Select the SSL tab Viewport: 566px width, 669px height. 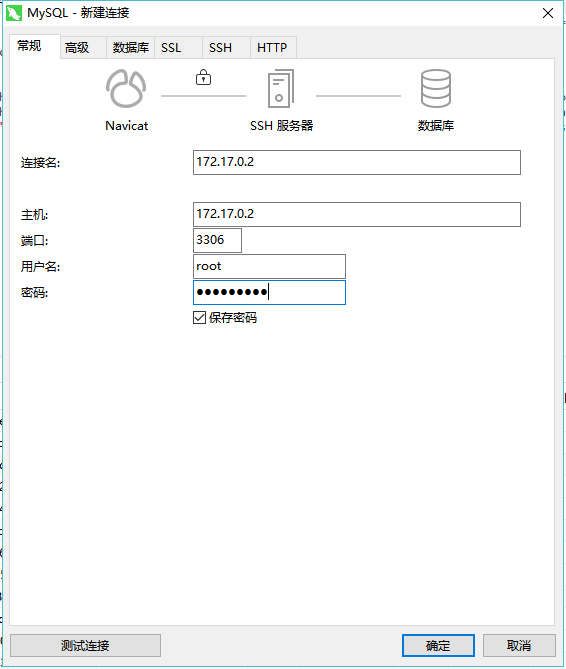171,47
